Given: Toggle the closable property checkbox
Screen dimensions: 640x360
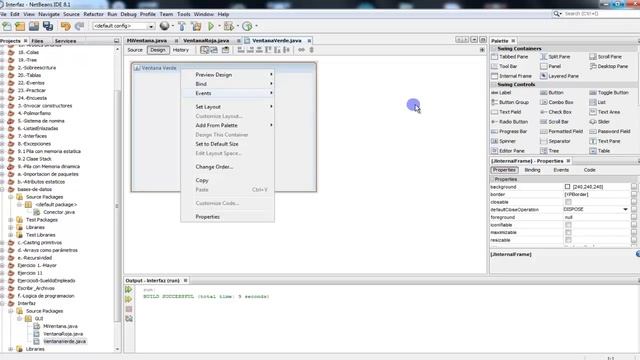Looking at the screenshot, I should coord(568,202).
